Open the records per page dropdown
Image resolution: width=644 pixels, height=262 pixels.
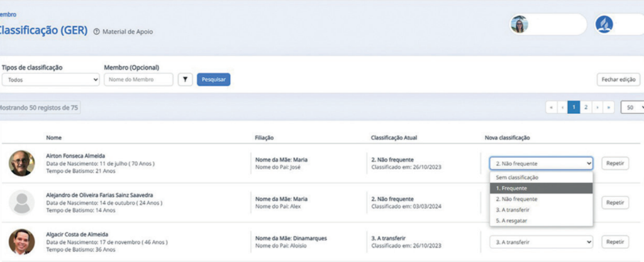(632, 107)
